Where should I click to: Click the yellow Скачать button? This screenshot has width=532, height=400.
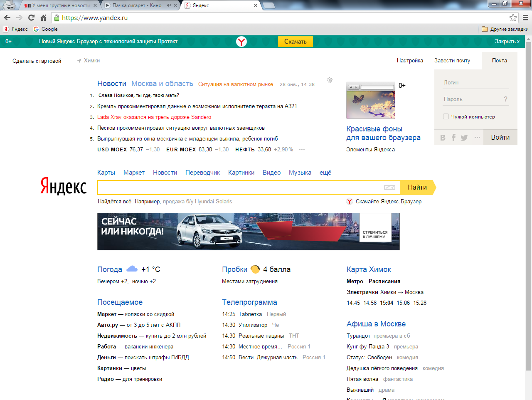tap(296, 42)
